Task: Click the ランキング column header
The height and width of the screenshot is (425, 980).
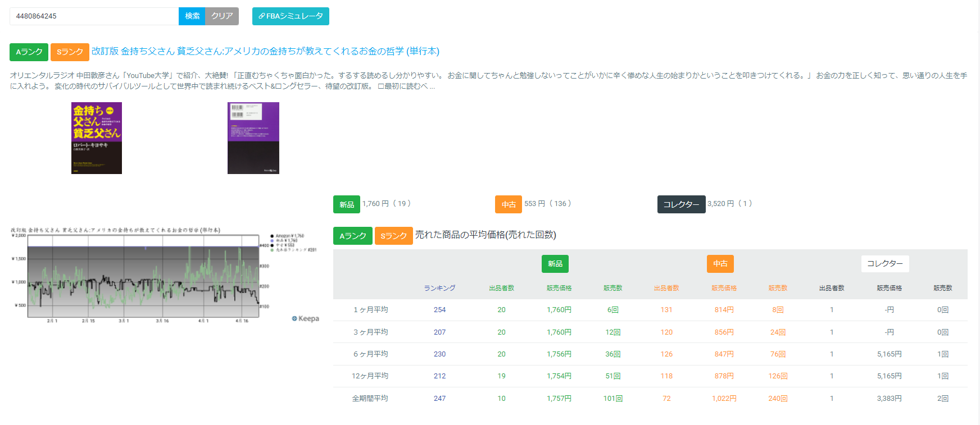Action: (x=439, y=288)
